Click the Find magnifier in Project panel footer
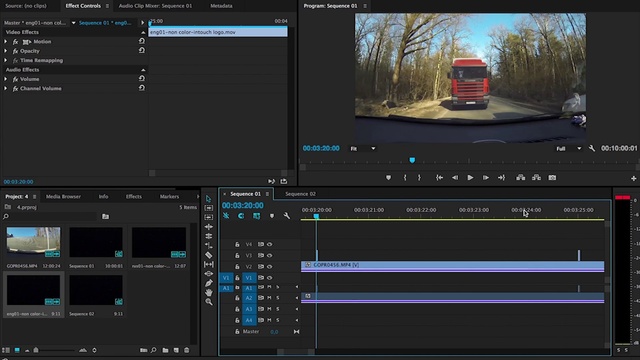Viewport: 640px width, 360px height. point(153,350)
